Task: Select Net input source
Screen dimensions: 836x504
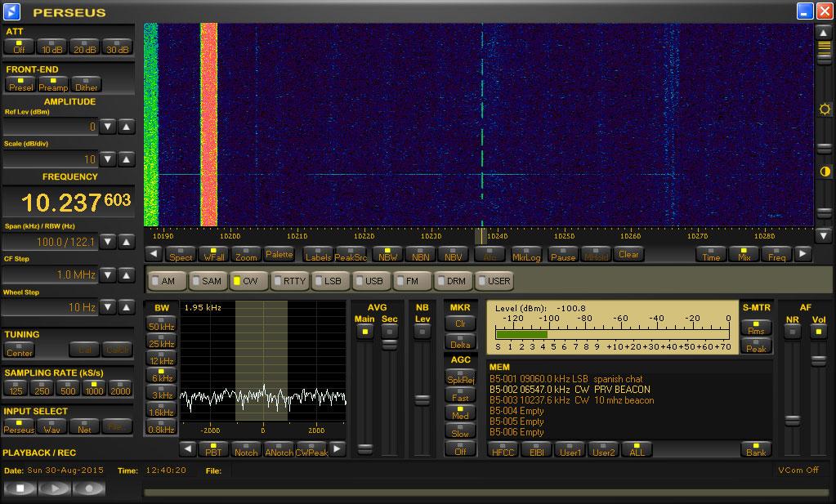Action: tap(84, 426)
